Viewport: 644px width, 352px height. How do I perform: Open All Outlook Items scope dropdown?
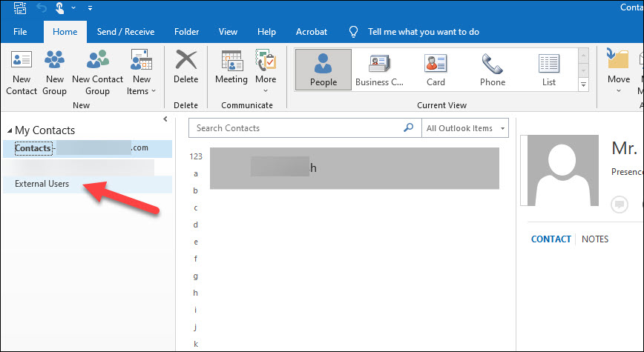(x=465, y=128)
